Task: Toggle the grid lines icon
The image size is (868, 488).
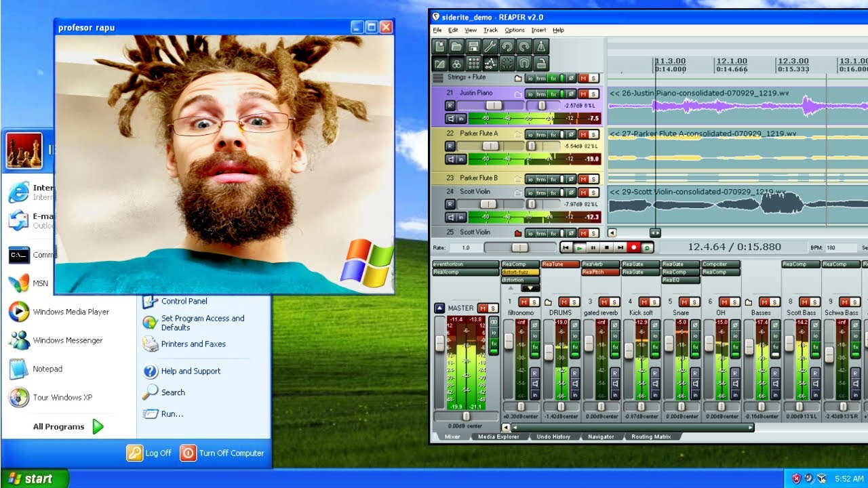Action: [473, 63]
